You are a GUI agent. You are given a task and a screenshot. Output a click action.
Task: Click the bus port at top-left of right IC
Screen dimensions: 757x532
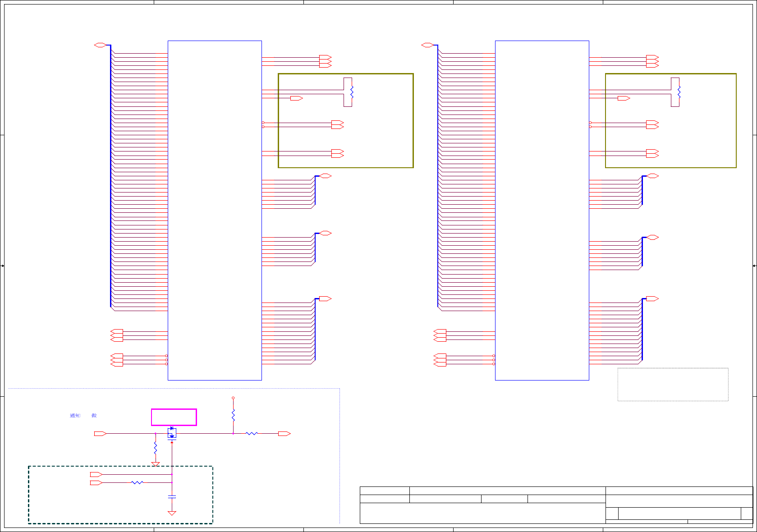coord(427,45)
